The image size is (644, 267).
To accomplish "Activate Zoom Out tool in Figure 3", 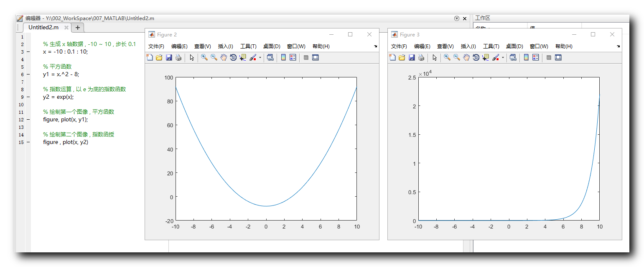I will point(456,57).
